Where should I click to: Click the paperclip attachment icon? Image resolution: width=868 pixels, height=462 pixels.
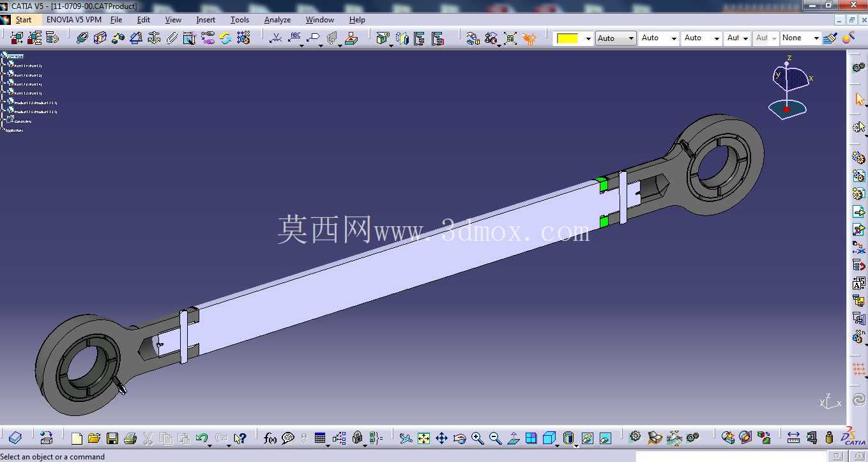172,38
